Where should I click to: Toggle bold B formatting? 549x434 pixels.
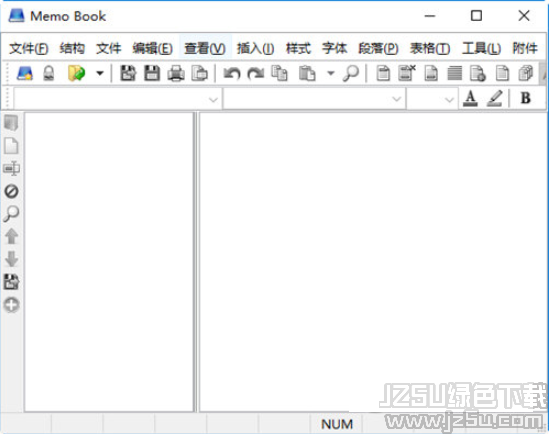coord(525,98)
